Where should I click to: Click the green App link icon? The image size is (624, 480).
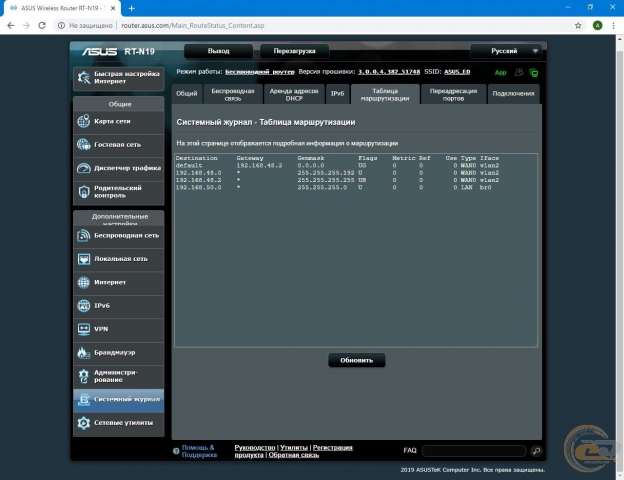(x=500, y=72)
